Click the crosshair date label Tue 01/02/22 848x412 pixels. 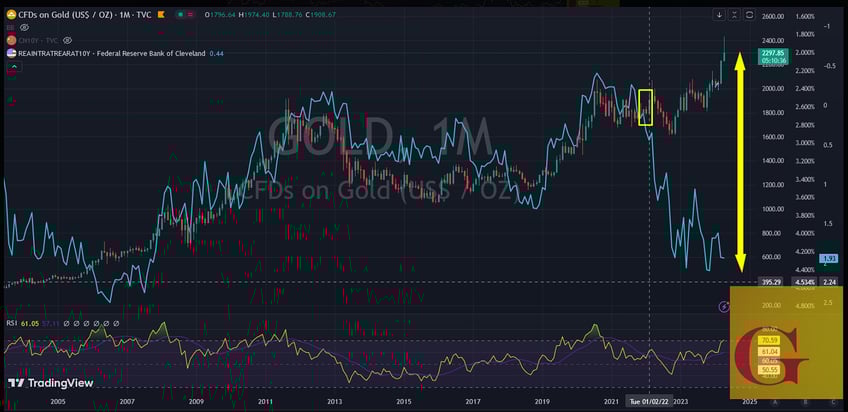(x=650, y=402)
